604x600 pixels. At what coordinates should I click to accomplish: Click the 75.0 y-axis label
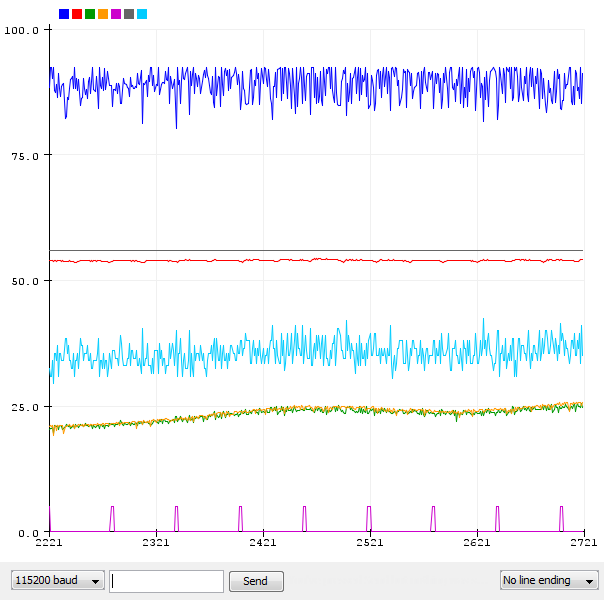coord(24,156)
